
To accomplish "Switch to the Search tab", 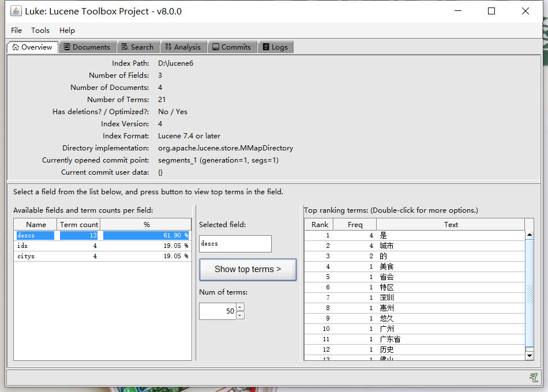I will [138, 47].
